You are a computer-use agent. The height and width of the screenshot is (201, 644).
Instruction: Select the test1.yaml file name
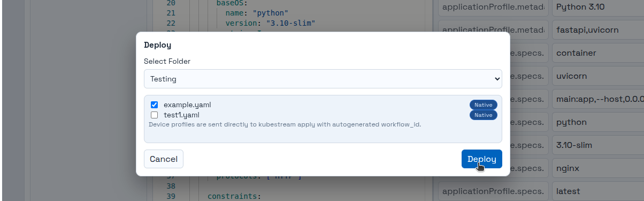(x=181, y=115)
